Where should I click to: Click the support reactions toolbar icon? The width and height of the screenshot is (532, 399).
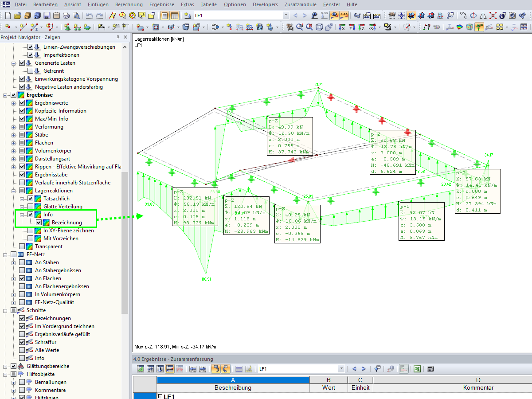[479, 27]
